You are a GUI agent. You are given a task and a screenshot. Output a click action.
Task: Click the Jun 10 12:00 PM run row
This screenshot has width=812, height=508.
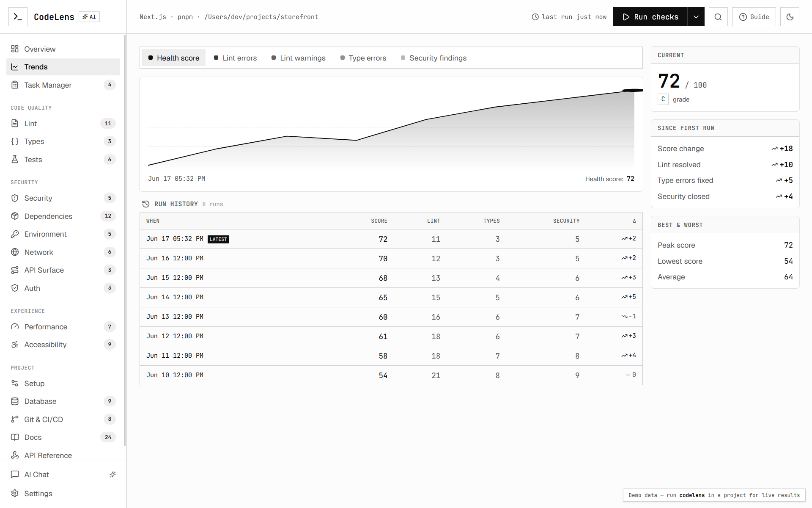pyautogui.click(x=391, y=375)
